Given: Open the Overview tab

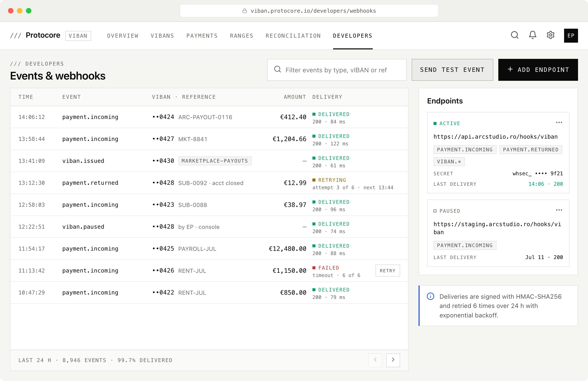Looking at the screenshot, I should (123, 36).
